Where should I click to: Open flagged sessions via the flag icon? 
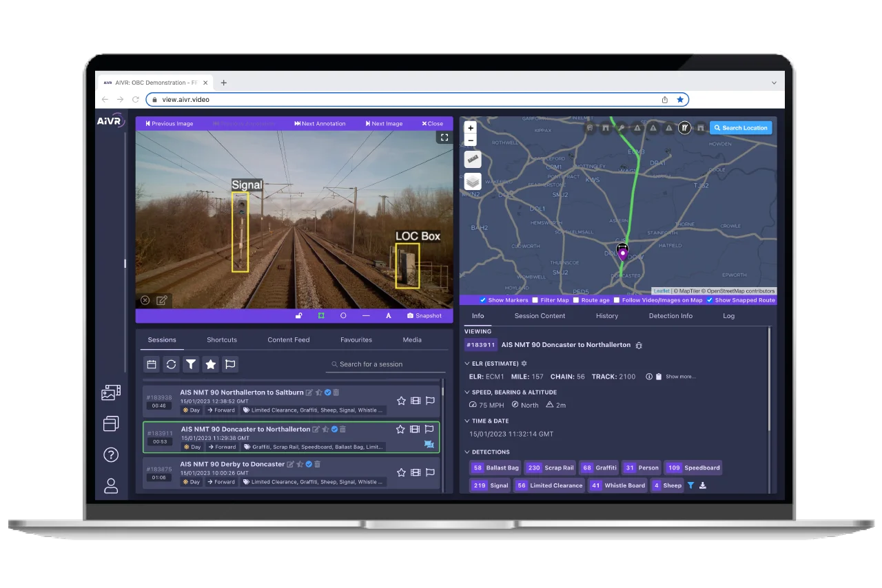tap(230, 364)
